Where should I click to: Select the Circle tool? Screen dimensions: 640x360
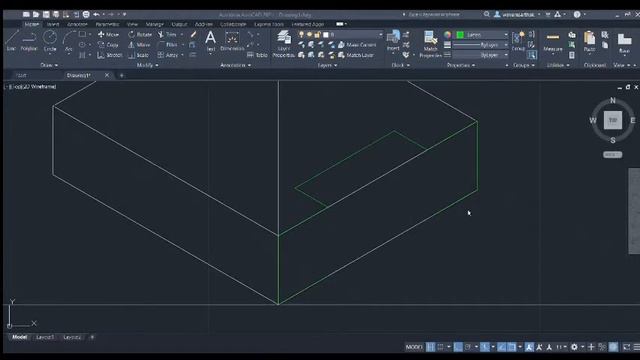[x=50, y=40]
